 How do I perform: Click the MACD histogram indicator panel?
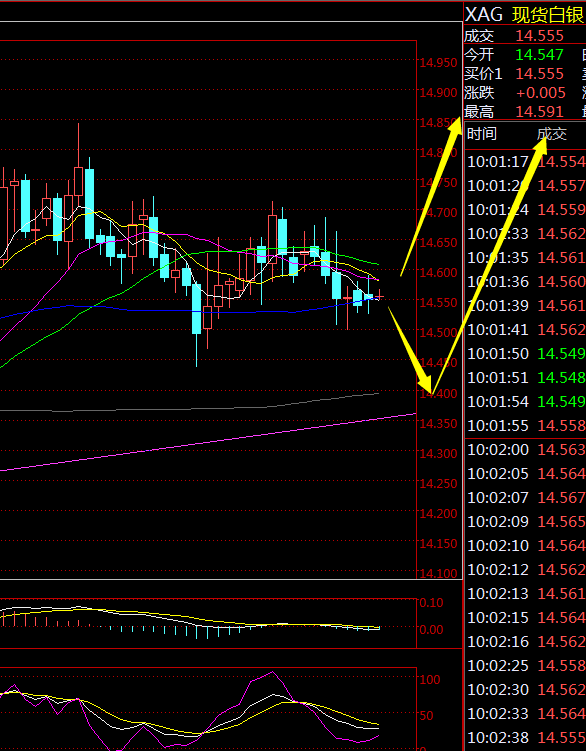point(208,623)
